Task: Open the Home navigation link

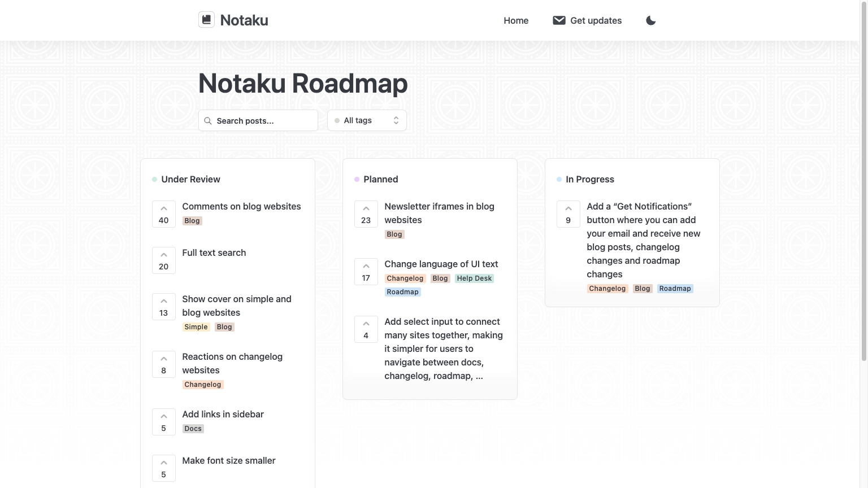Action: (516, 20)
